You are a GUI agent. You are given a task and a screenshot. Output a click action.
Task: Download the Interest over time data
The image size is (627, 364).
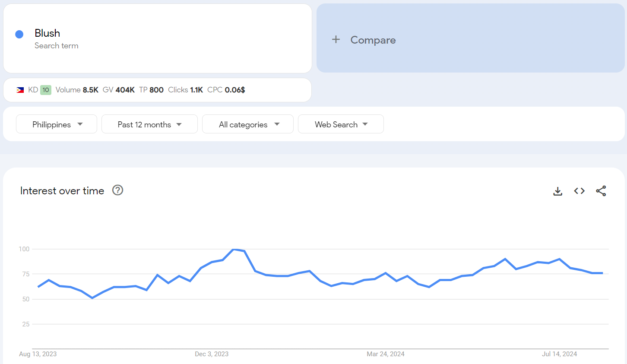557,191
